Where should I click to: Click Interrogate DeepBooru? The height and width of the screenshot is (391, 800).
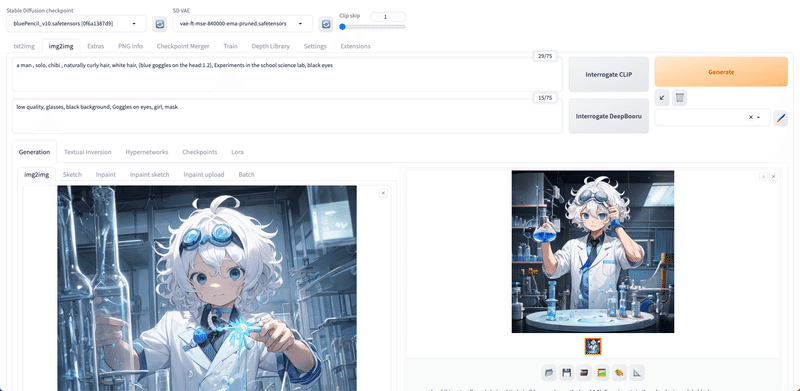(609, 116)
